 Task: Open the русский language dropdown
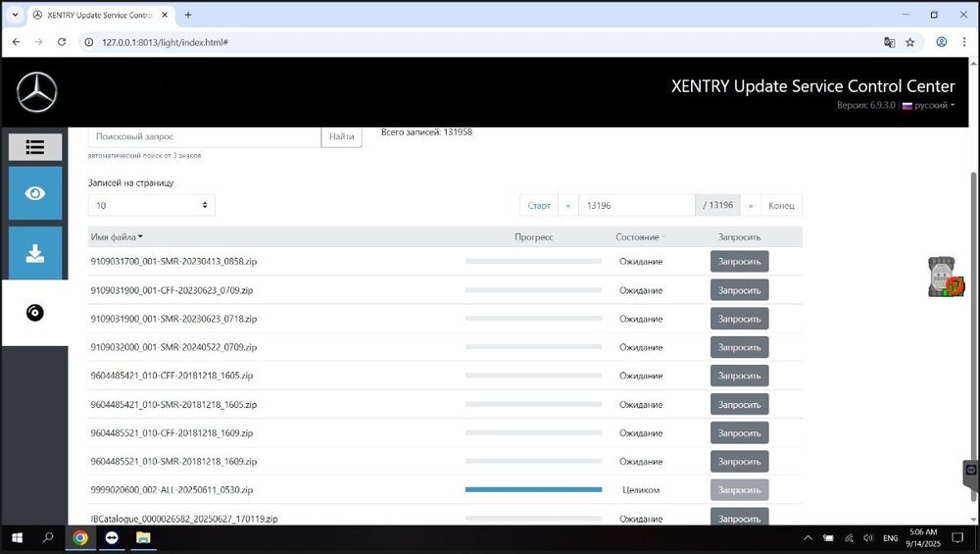928,105
